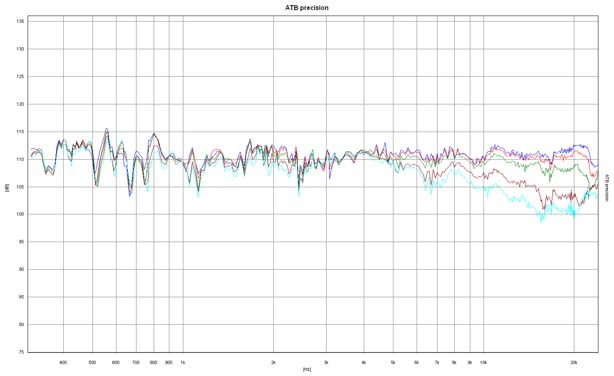
Task: Click the 400 frequency axis label
Action: click(x=63, y=363)
